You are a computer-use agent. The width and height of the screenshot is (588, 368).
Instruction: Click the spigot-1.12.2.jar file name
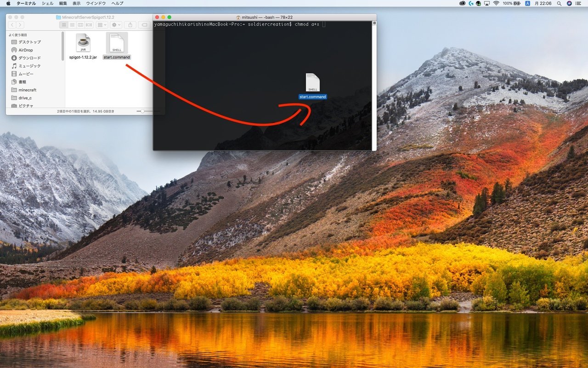83,57
